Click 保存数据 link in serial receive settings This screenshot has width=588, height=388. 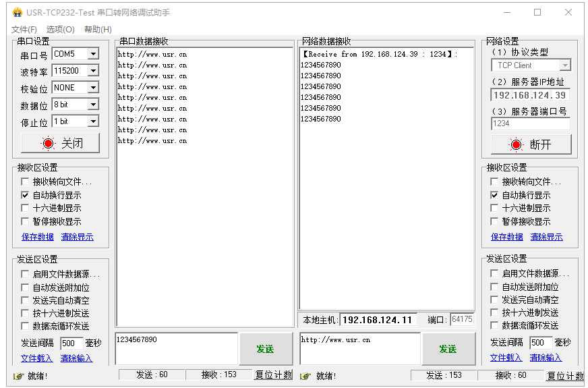point(38,237)
